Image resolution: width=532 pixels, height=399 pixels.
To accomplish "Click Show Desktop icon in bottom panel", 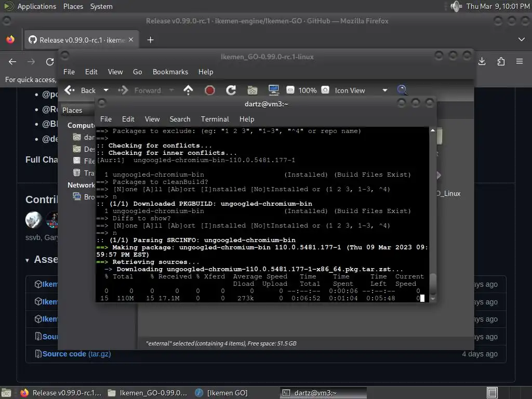I will tap(6, 393).
